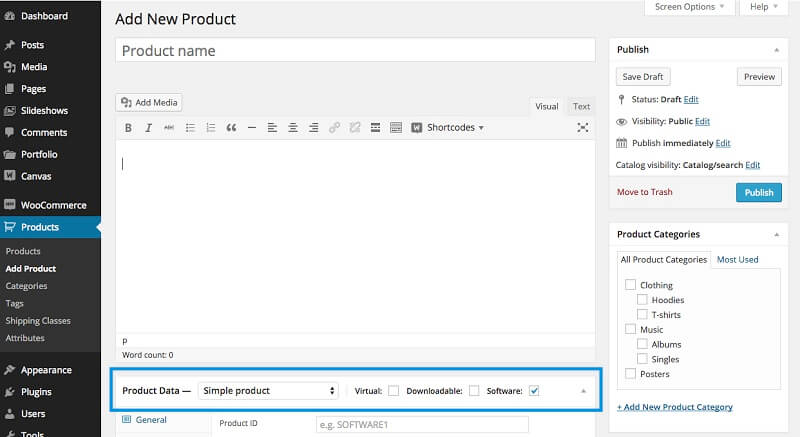This screenshot has width=800, height=437.
Task: Check the Music category
Action: pyautogui.click(x=631, y=329)
